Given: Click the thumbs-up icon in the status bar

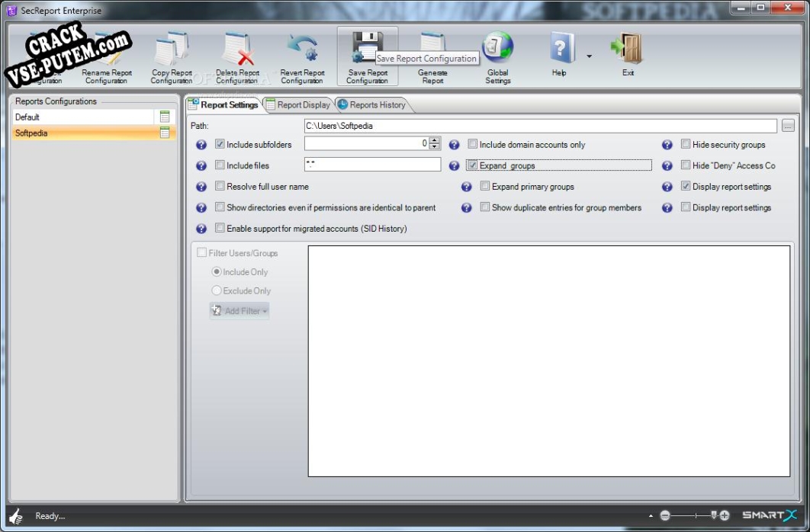Looking at the screenshot, I should 17,516.
